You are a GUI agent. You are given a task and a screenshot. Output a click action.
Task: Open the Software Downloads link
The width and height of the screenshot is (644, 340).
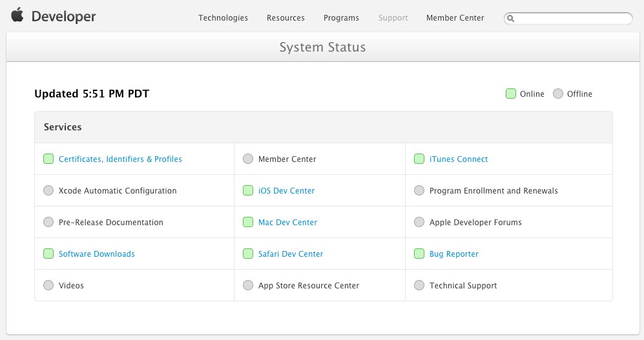tap(97, 254)
